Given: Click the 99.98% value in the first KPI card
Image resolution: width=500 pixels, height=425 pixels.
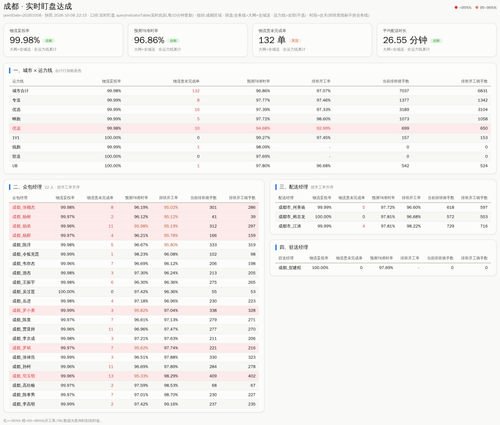Looking at the screenshot, I should point(25,40).
